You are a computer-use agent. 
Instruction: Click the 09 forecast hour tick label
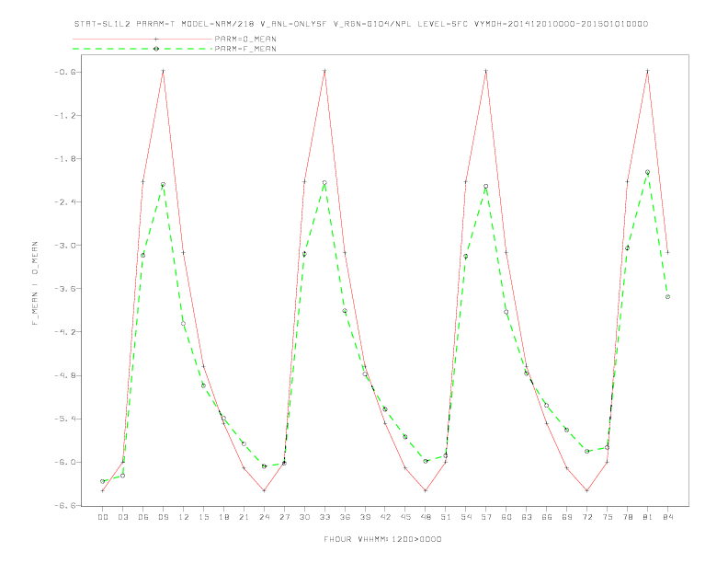pos(163,517)
